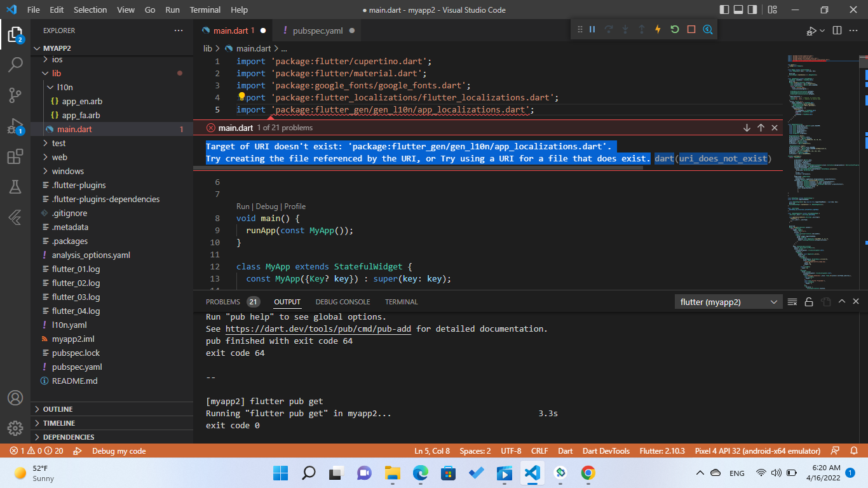Screen dimensions: 868x488
Task: Open the Extensions view
Action: point(15,156)
